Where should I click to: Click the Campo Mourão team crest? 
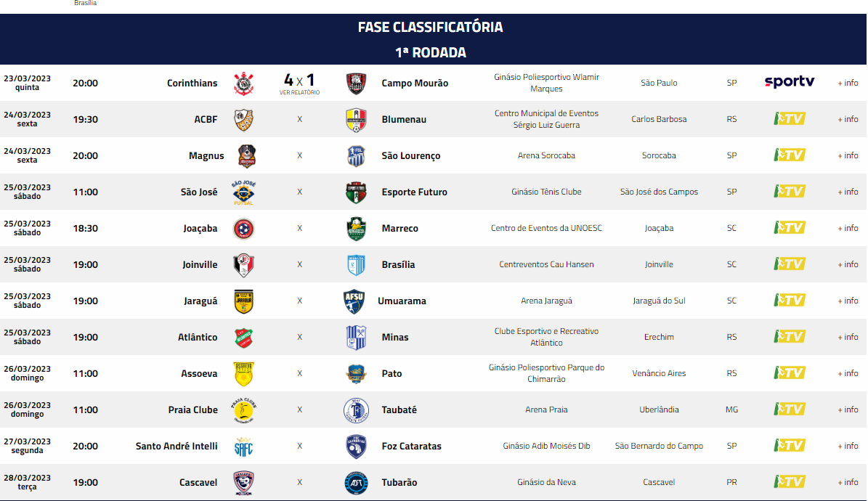[x=356, y=83]
